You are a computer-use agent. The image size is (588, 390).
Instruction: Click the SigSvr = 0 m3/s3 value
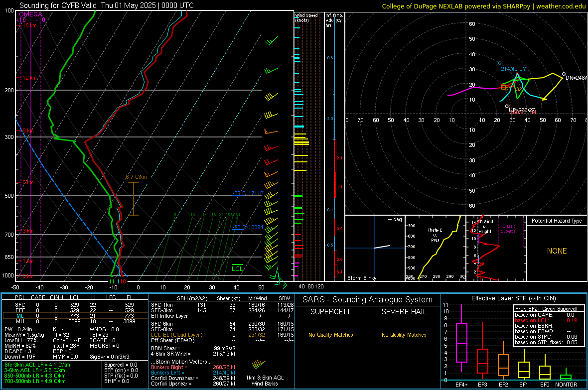(x=110, y=357)
